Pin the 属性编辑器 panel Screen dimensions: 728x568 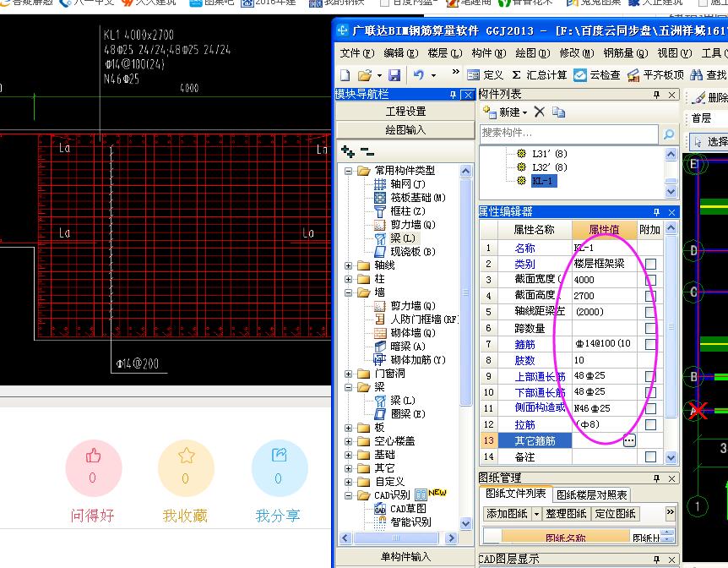coord(656,212)
